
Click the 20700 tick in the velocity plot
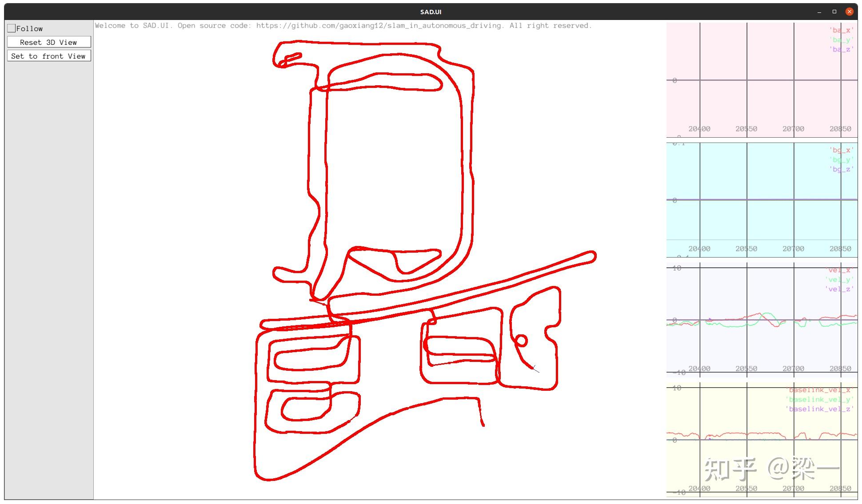[x=793, y=369]
